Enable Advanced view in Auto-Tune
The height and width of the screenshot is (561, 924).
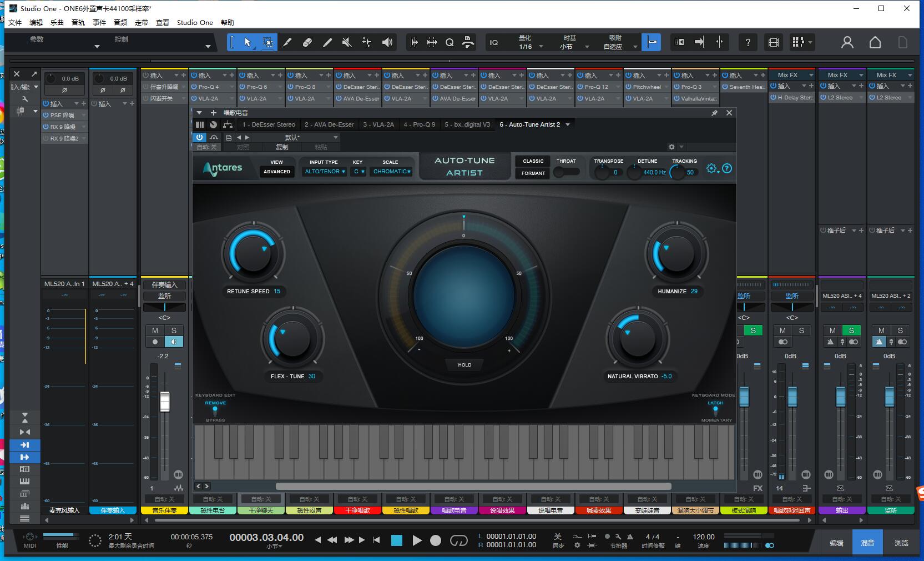pos(277,172)
